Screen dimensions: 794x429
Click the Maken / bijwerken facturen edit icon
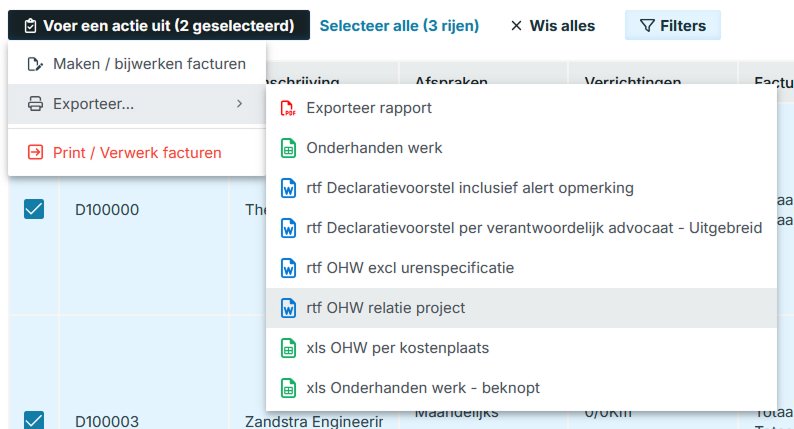(35, 64)
